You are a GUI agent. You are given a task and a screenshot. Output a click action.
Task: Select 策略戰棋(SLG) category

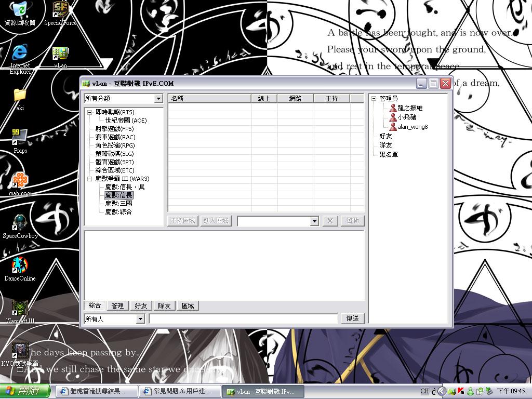pyautogui.click(x=114, y=154)
